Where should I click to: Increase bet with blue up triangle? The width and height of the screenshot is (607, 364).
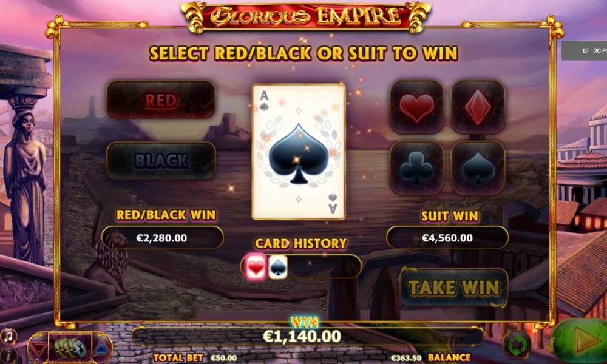pos(102,348)
